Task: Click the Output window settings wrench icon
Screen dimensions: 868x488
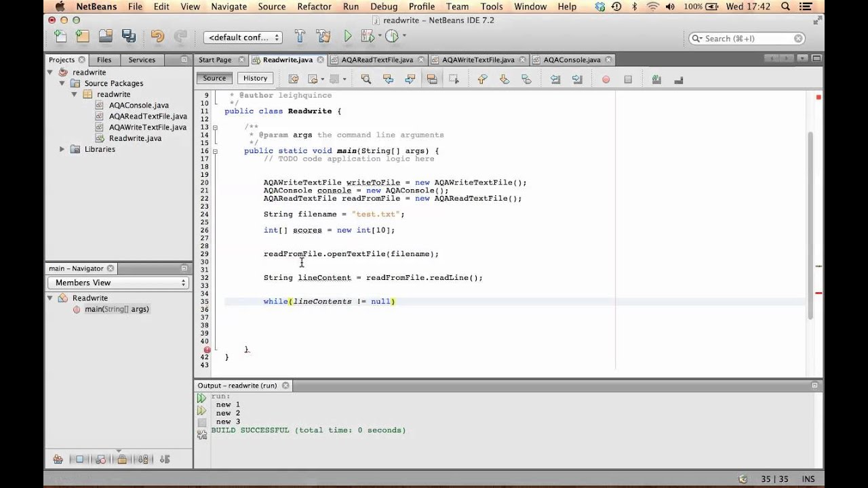Action: click(201, 434)
